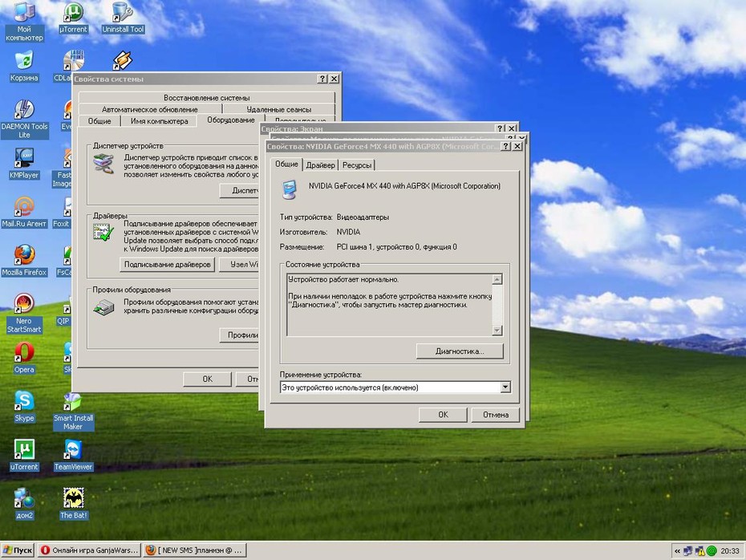The width and height of the screenshot is (746, 560).
Task: Click Отмена in the NVIDIA properties dialog
Action: (x=496, y=415)
